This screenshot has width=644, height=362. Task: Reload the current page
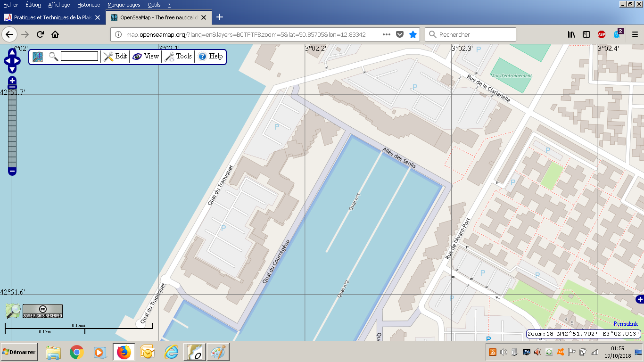[x=41, y=34]
